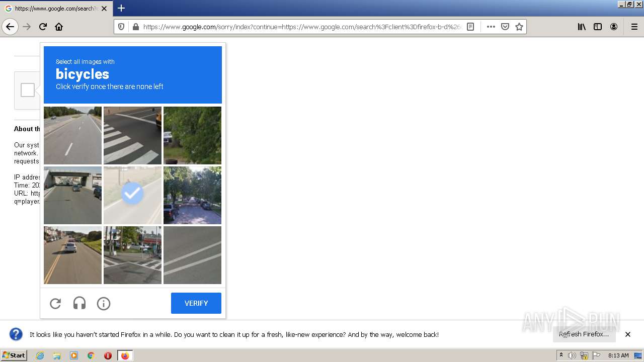Launch Google Chrome from taskbar
The width and height of the screenshot is (644, 362).
click(91, 355)
